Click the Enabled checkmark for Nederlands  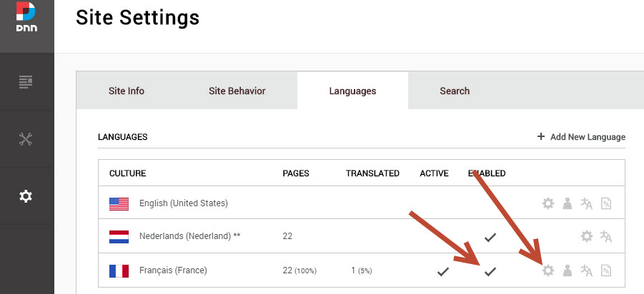tap(490, 237)
